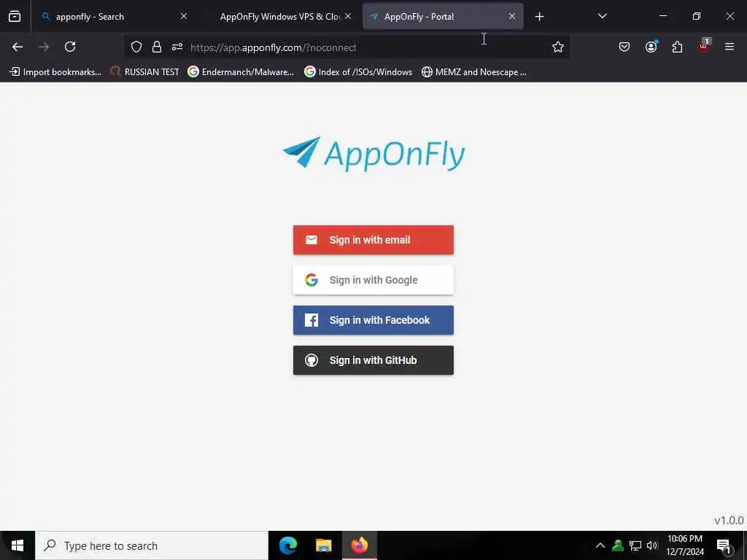Click the taskbar search box
This screenshot has height=560, width=747.
(x=152, y=545)
